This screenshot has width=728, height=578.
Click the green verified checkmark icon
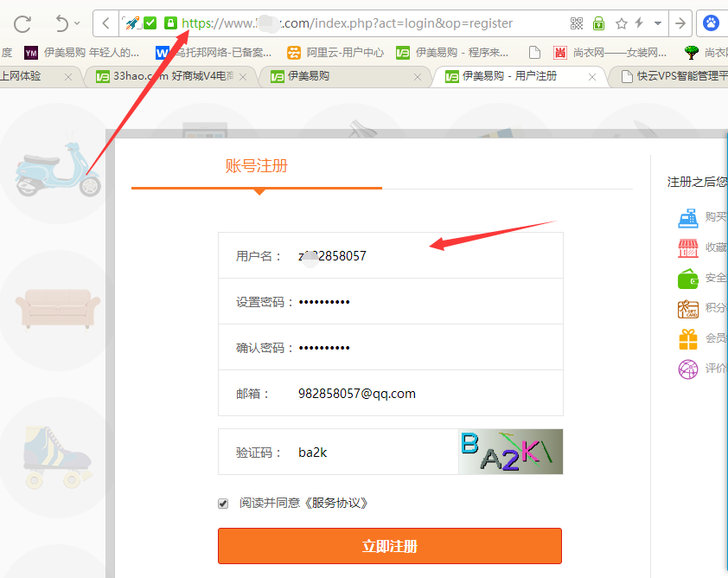150,22
